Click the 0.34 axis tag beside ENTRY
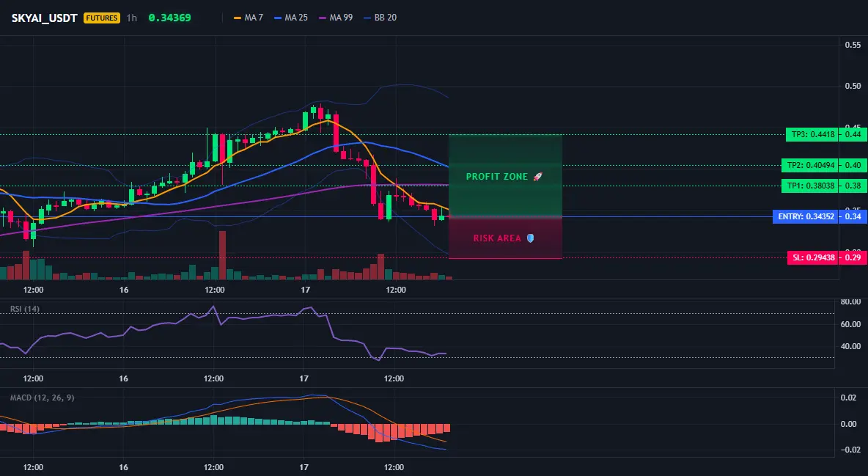This screenshot has width=868, height=476. tap(853, 216)
